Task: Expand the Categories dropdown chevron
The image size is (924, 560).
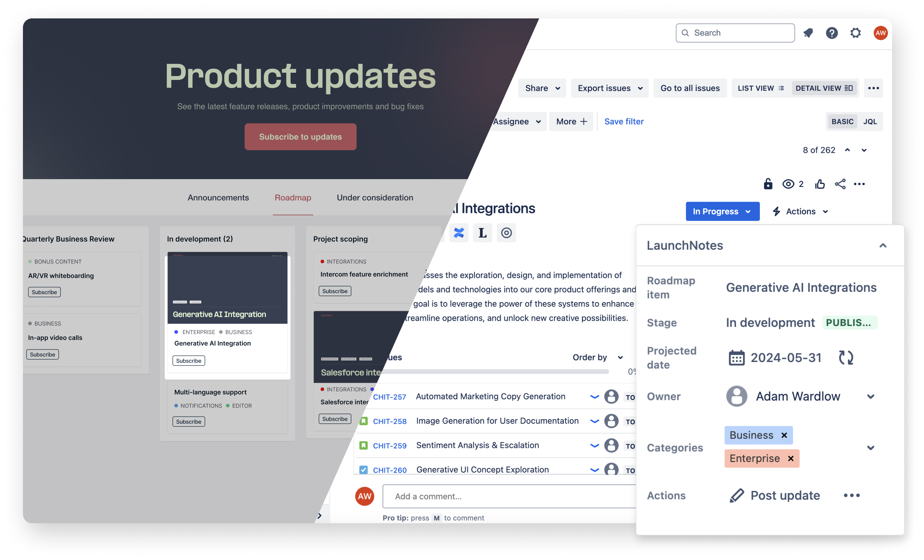Action: pos(871,448)
